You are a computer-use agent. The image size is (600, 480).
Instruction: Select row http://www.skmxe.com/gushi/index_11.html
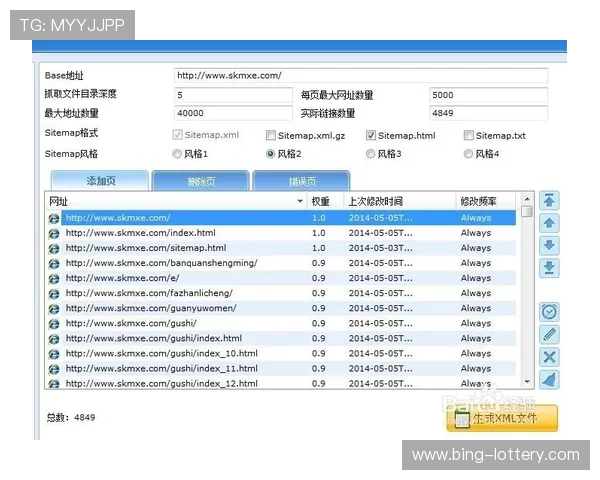point(281,369)
